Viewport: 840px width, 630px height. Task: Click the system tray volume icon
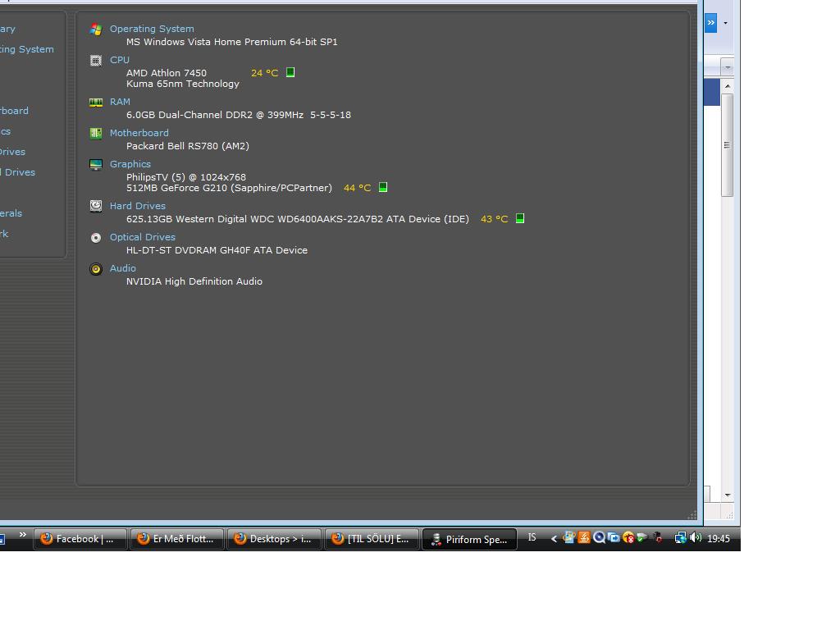pyautogui.click(x=696, y=538)
